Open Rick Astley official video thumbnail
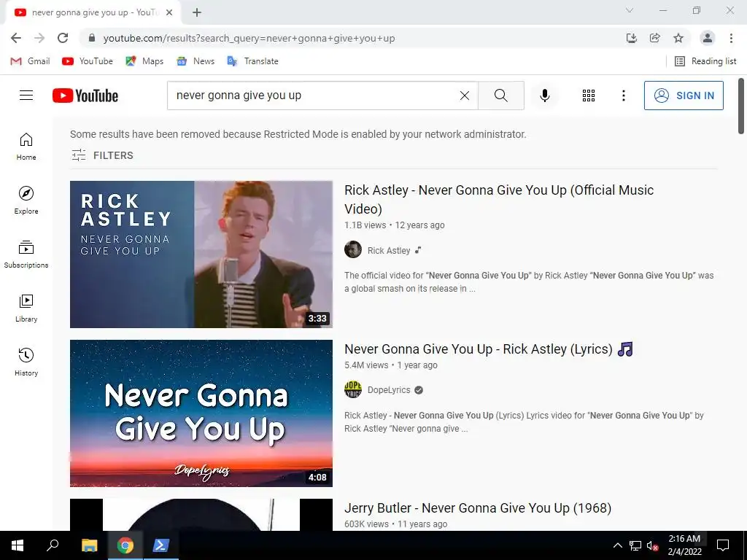Image resolution: width=747 pixels, height=560 pixels. [201, 254]
